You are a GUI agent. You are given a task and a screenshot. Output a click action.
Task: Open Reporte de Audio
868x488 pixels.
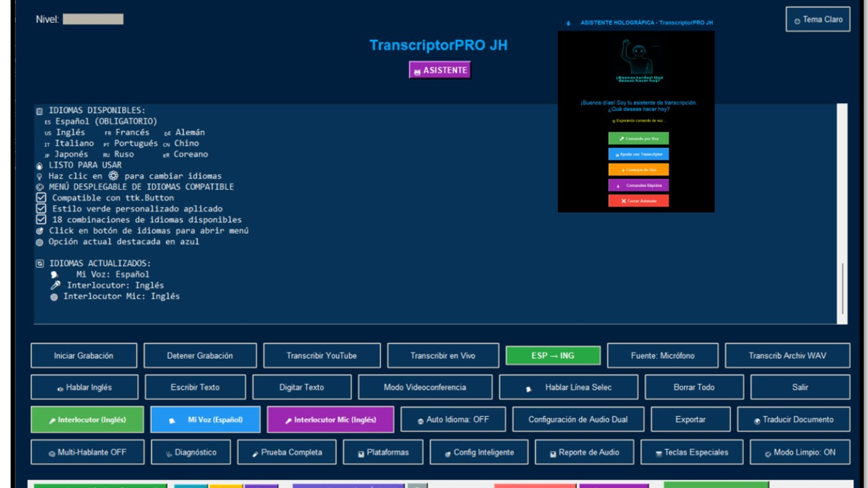coord(585,452)
